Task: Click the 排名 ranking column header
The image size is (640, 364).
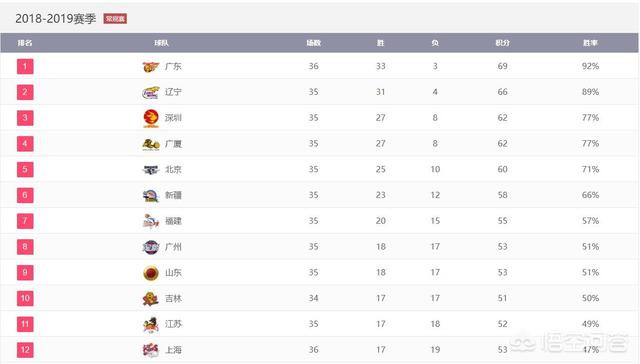Action: tap(25, 43)
